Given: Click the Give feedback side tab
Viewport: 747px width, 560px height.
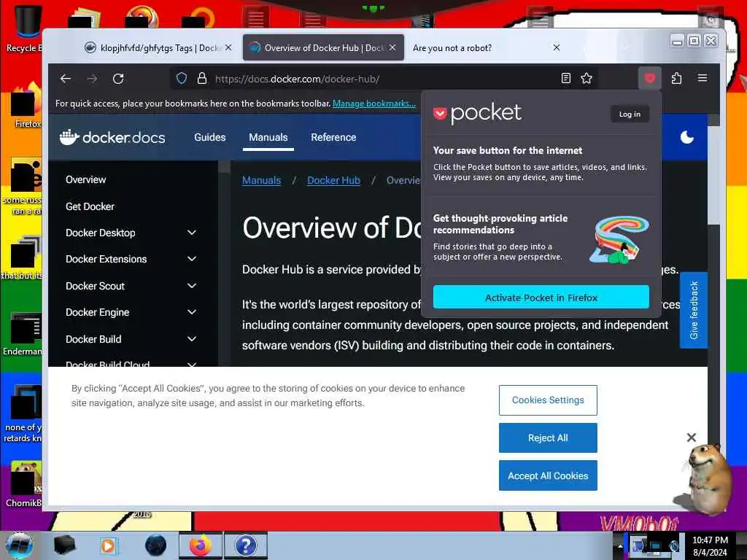Looking at the screenshot, I should [694, 310].
